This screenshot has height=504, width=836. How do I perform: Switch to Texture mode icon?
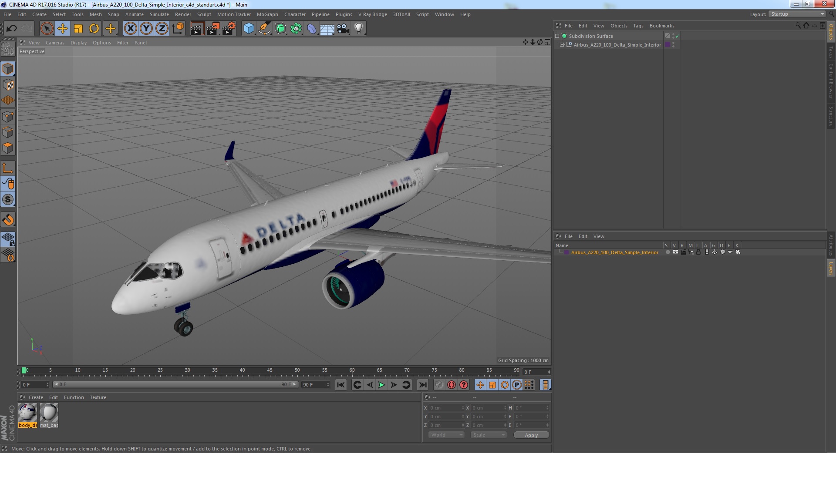pos(8,85)
